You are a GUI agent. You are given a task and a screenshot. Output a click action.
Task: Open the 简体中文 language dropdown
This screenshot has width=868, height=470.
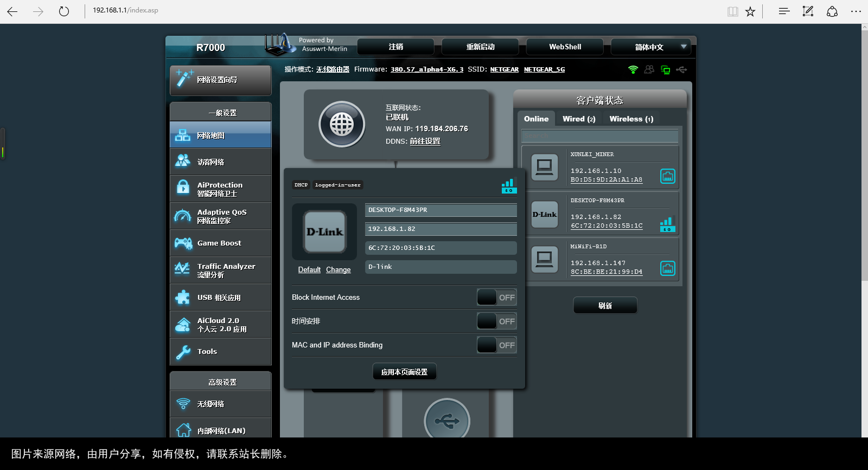coord(650,47)
